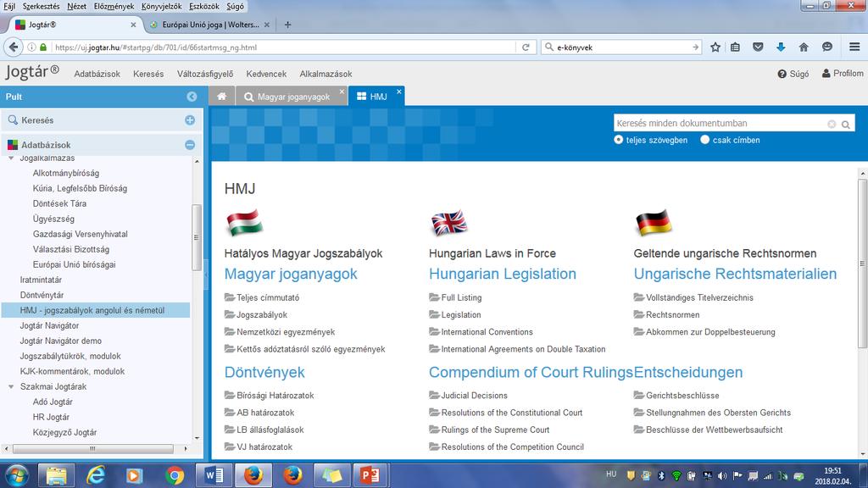The width and height of the screenshot is (868, 488).
Task: Open Döntvények heading link
Action: [264, 373]
